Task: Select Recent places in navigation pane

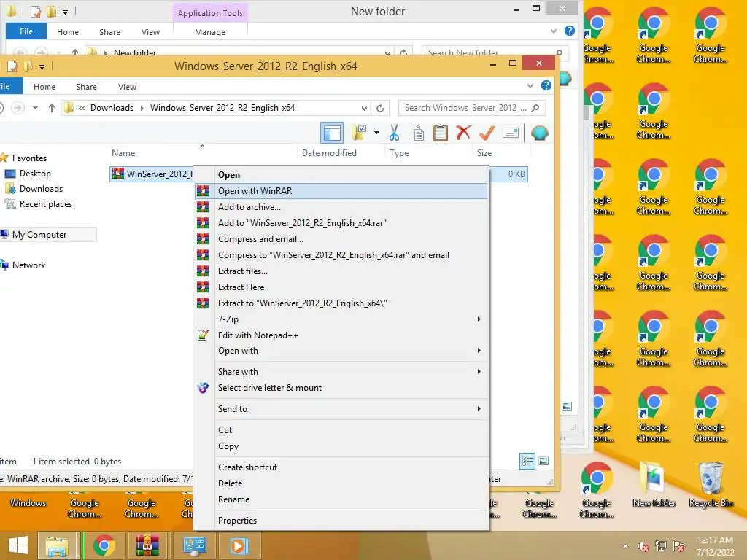Action: 46,204
